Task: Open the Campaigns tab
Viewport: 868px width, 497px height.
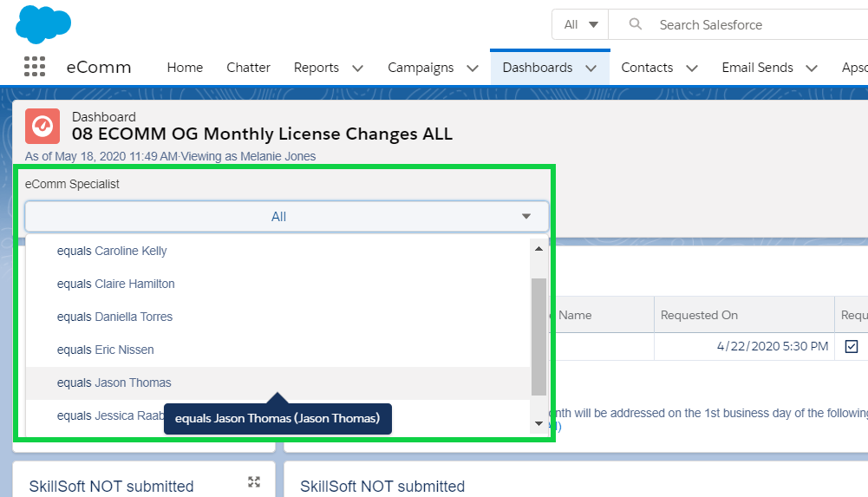Action: click(421, 68)
